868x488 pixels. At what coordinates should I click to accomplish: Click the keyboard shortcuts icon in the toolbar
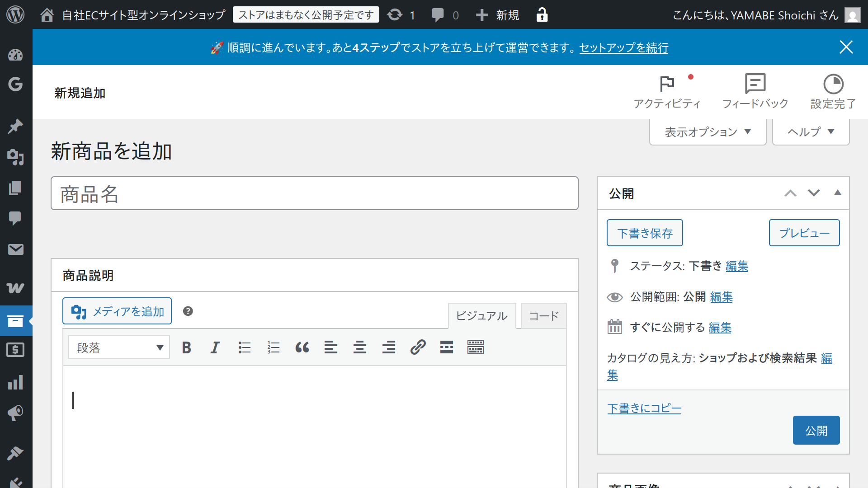(x=475, y=347)
